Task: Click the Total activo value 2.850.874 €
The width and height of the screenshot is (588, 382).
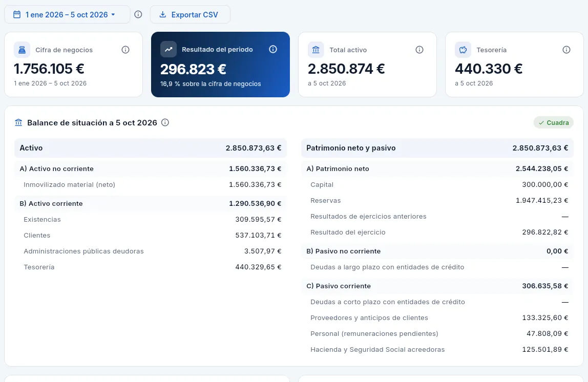Action: 346,69
